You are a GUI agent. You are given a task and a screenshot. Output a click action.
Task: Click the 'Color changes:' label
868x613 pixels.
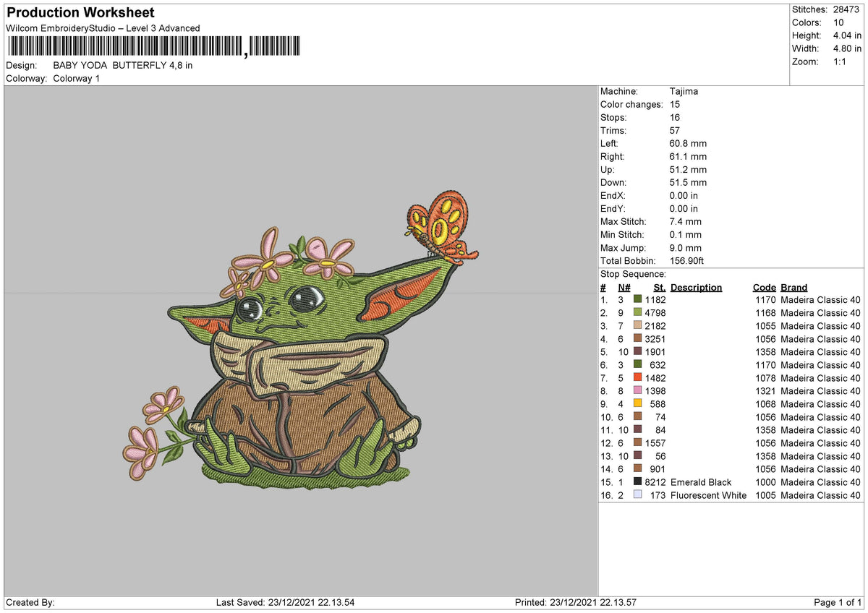pos(631,105)
